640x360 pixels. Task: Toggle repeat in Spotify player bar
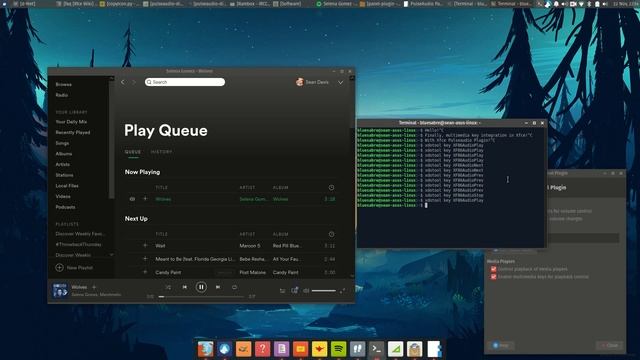click(234, 287)
